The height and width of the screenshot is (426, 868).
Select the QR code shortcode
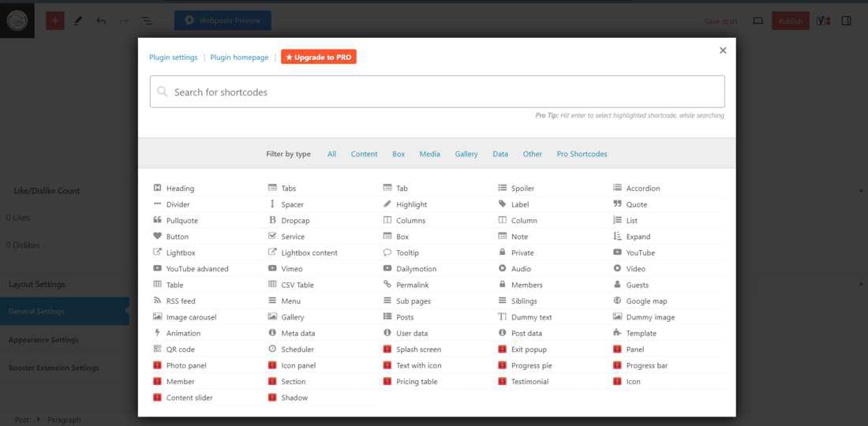[x=174, y=349]
